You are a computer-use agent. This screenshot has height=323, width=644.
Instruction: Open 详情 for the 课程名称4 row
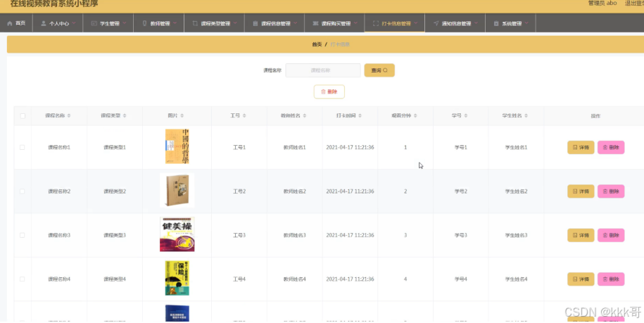click(581, 279)
